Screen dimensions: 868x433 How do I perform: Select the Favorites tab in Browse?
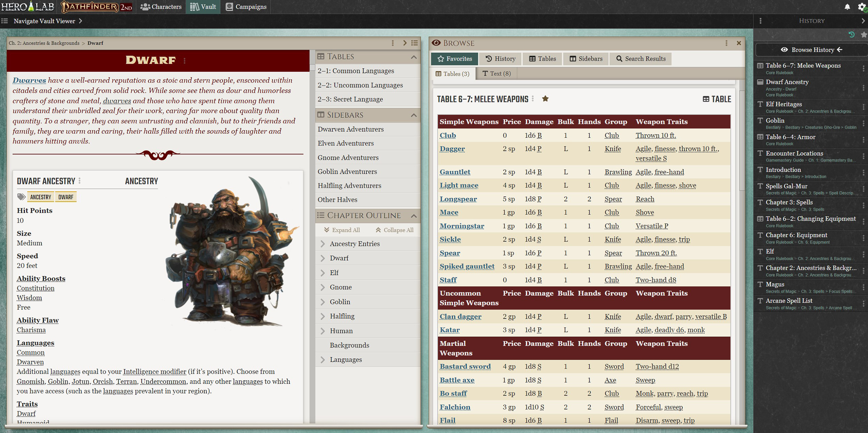point(454,59)
